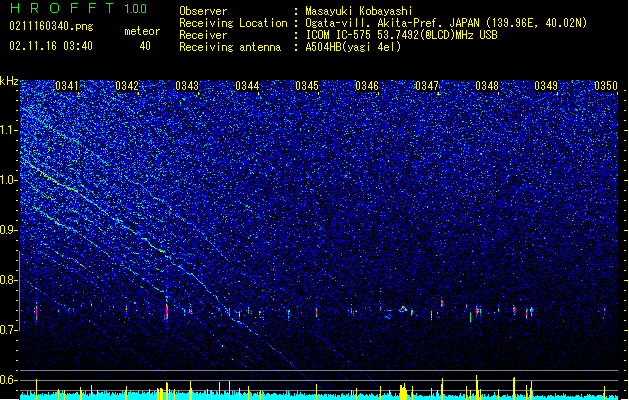This screenshot has height=400, width=629.
Task: Click the Receiving antenna label
Action: [230, 47]
